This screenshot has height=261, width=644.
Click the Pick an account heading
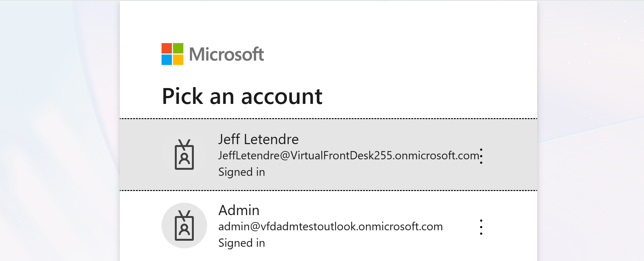coord(242,96)
